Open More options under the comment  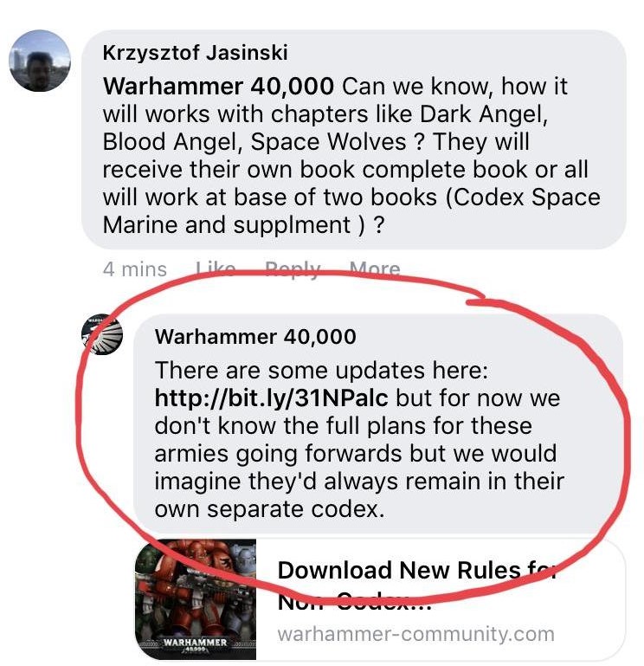(375, 268)
